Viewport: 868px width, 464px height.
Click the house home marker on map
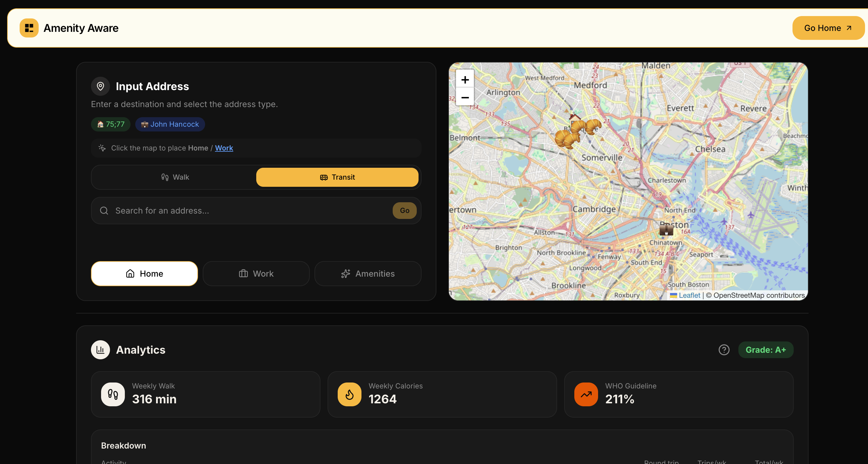pos(575,118)
